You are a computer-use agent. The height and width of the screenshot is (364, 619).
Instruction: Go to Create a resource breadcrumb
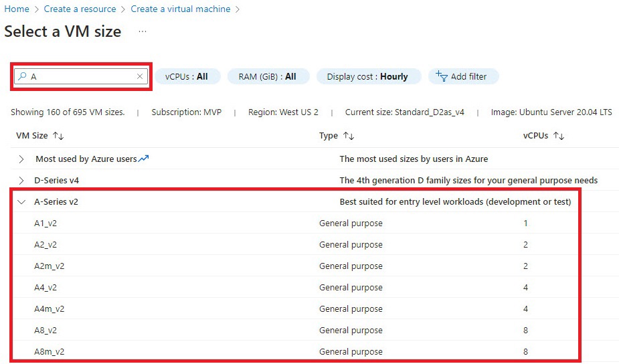80,9
